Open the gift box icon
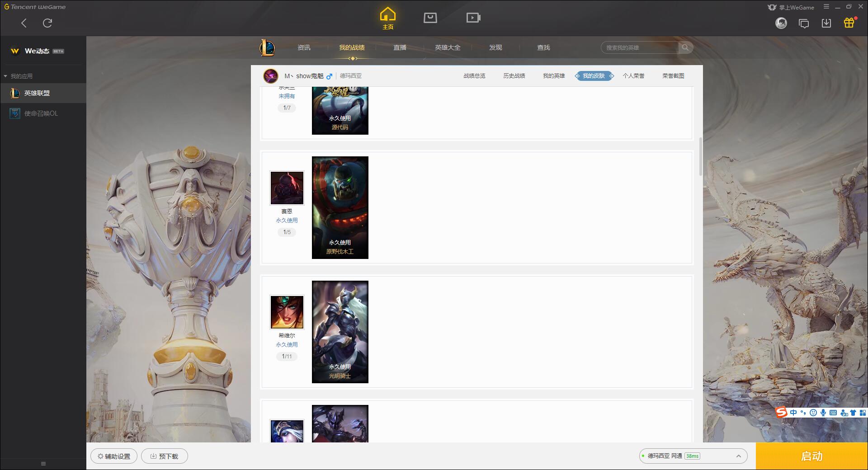 (x=849, y=23)
